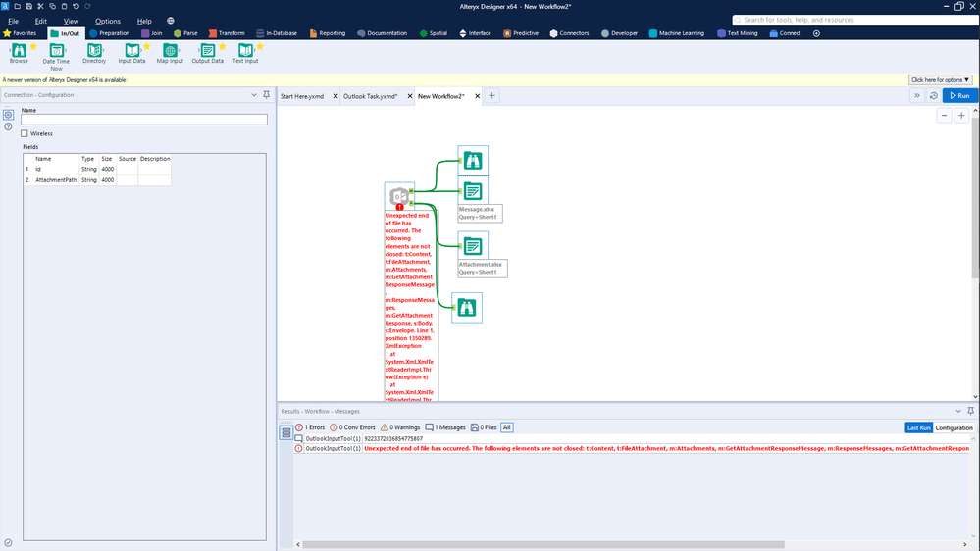
Task: Open the Edit menu
Action: pyautogui.click(x=40, y=21)
